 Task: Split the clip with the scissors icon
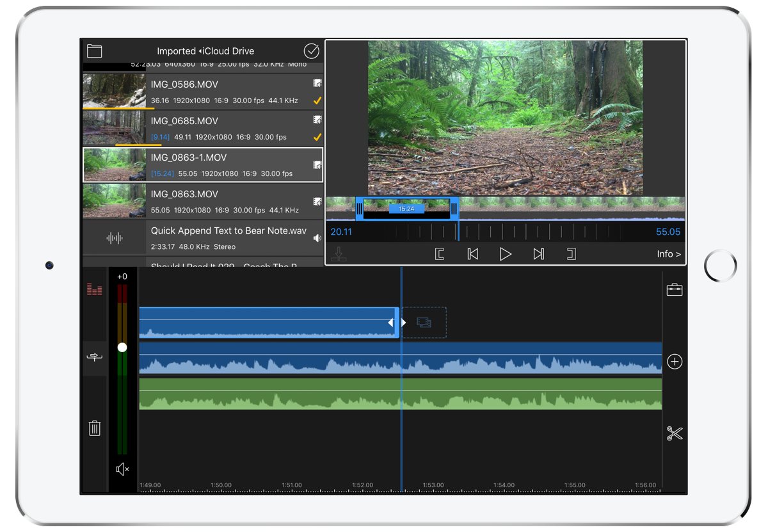click(675, 433)
